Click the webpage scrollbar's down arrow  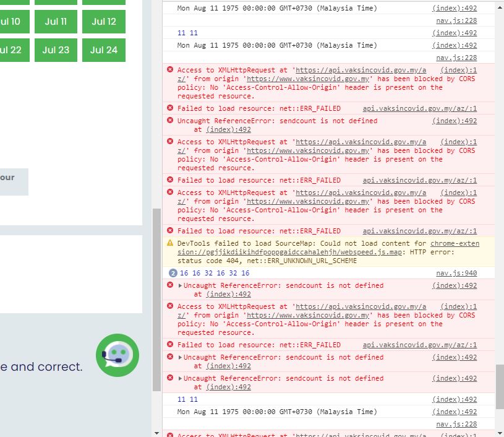click(156, 433)
